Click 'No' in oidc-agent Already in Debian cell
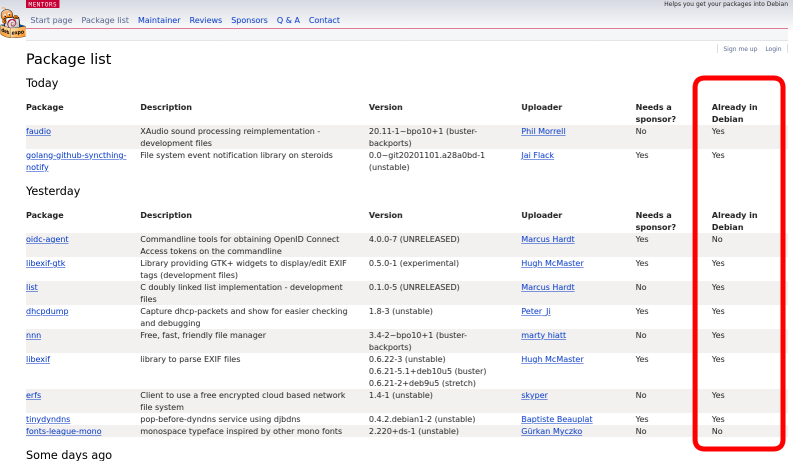Screen dimensions: 793x461 coord(717,239)
